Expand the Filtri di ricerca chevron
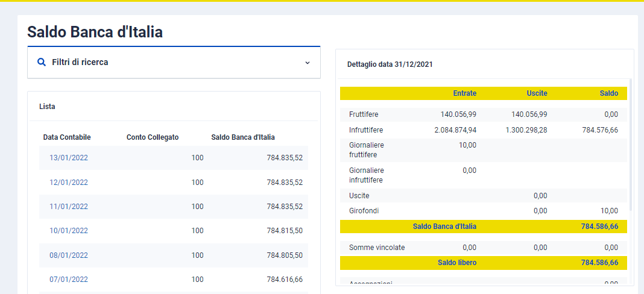 pyautogui.click(x=307, y=63)
